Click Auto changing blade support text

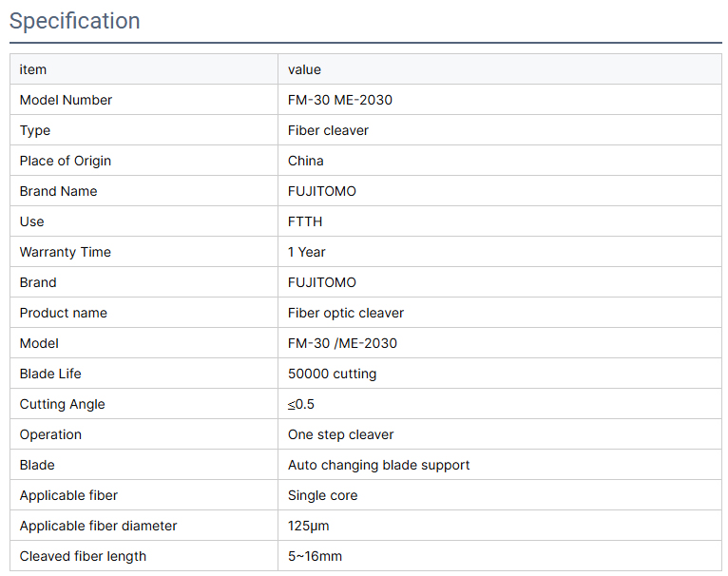378,465
